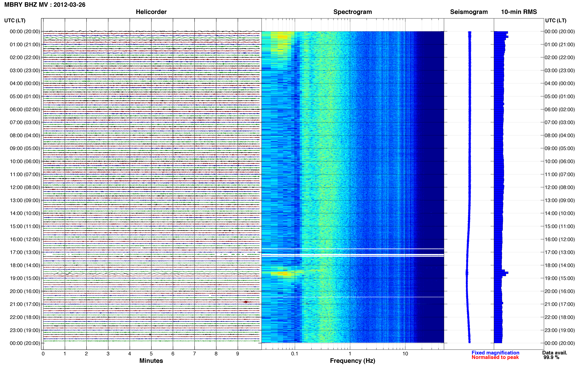Click right-axis time label '16:00 (12:00)'
Viewport: 588px width, 368px height.
[560, 239]
